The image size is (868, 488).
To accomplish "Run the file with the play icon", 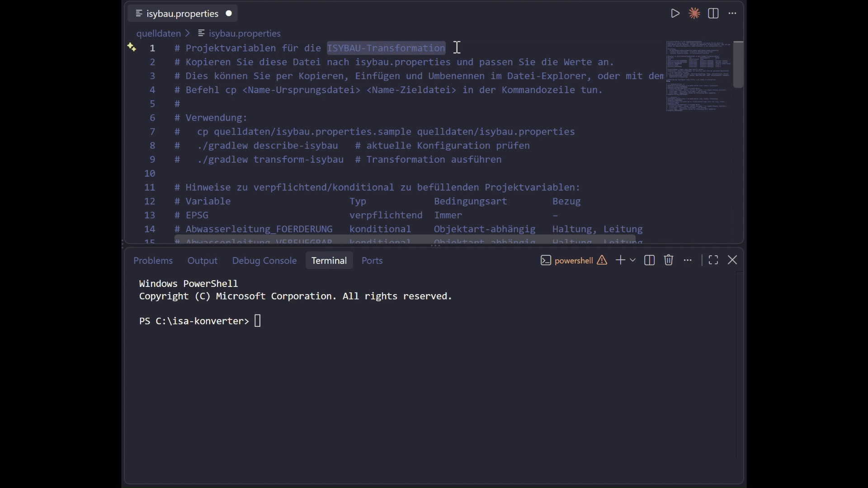I will tap(675, 14).
